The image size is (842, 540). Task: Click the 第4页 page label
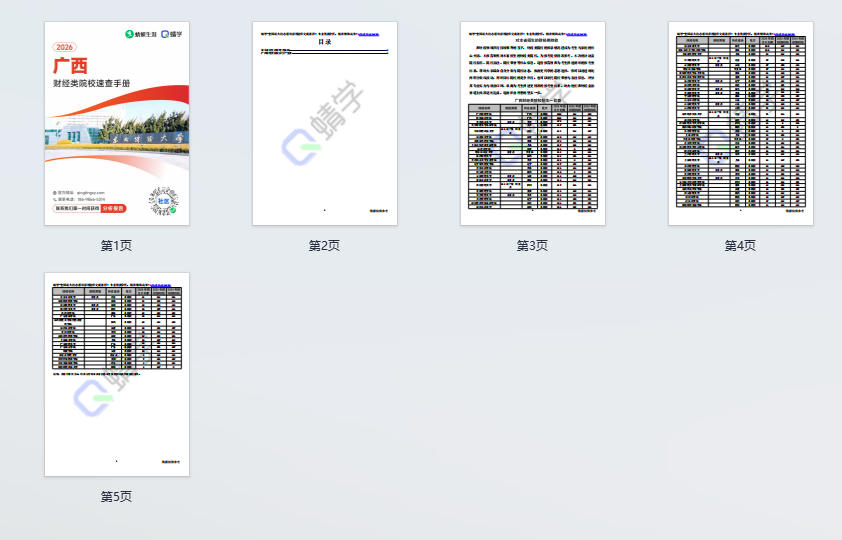(740, 245)
